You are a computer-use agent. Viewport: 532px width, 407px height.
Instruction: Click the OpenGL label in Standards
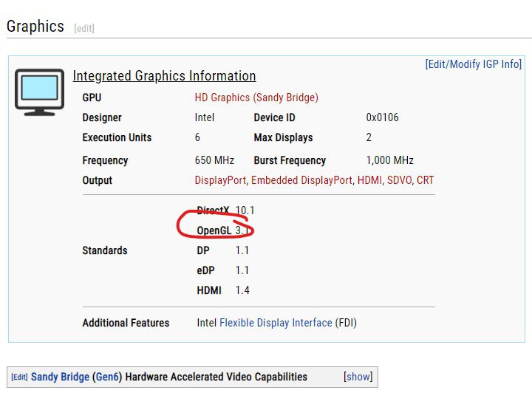(214, 230)
